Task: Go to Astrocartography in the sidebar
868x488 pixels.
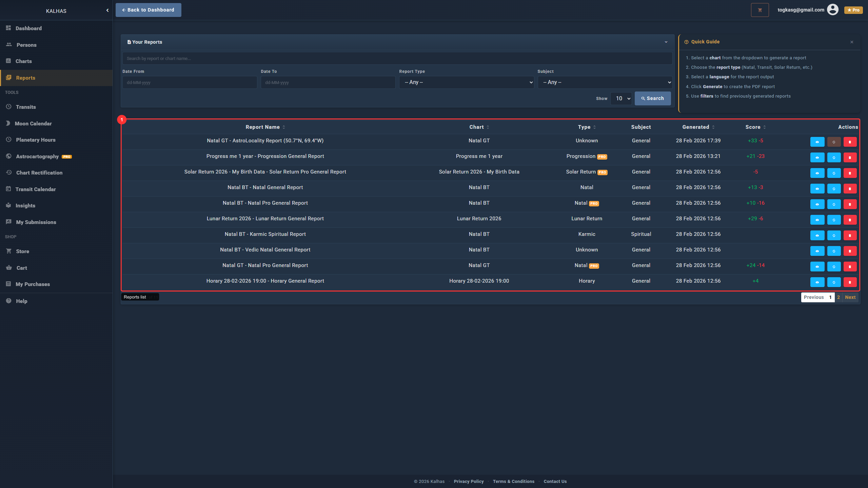Action: (x=37, y=156)
